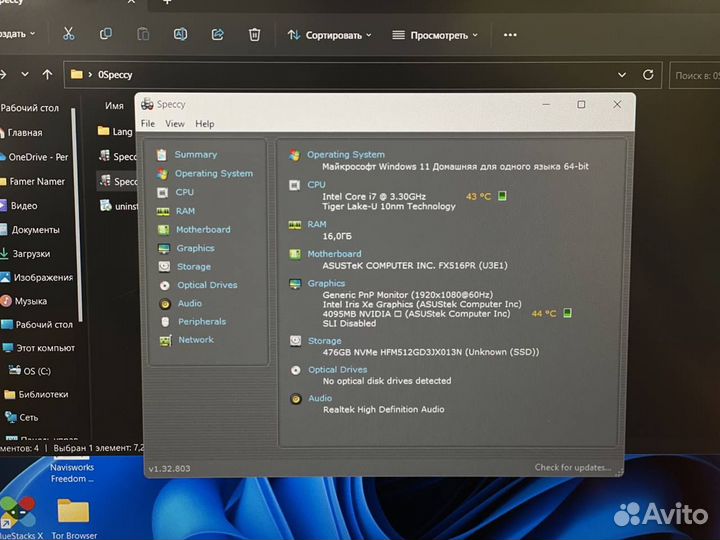Expand the address bar history chevron

click(622, 75)
